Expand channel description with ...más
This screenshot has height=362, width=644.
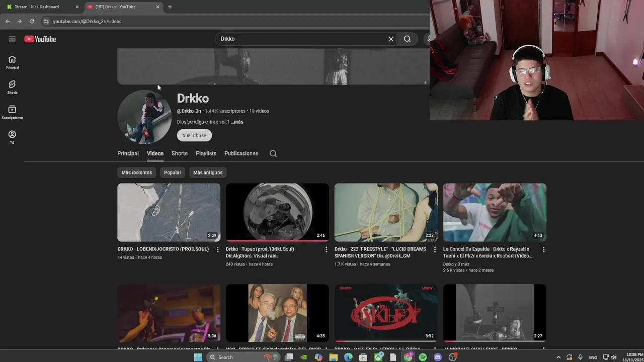coord(237,122)
